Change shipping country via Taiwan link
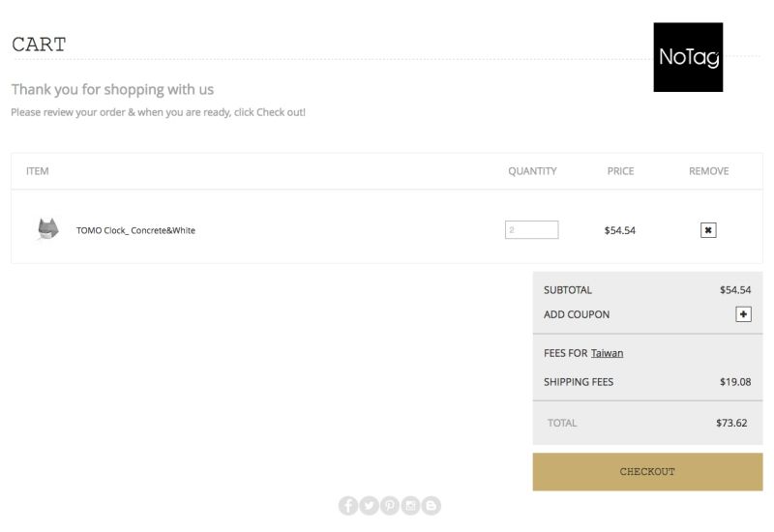 608,353
